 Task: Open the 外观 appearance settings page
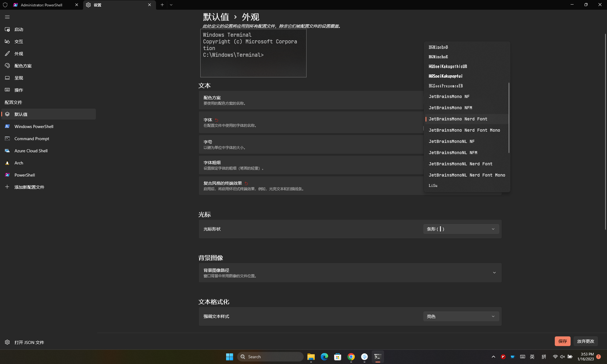(49, 54)
